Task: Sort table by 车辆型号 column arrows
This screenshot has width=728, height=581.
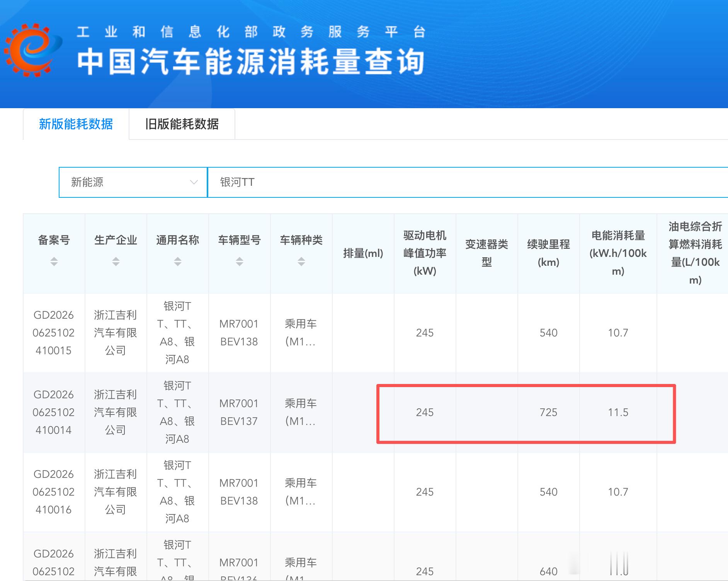Action: pos(240,262)
